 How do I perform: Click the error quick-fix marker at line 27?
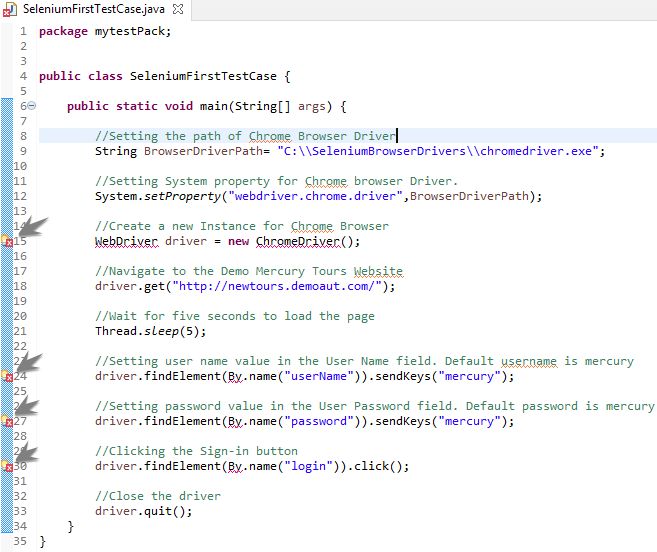click(6, 421)
